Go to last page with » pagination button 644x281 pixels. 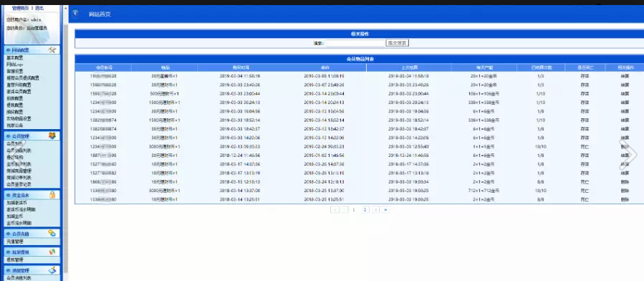coord(385,209)
